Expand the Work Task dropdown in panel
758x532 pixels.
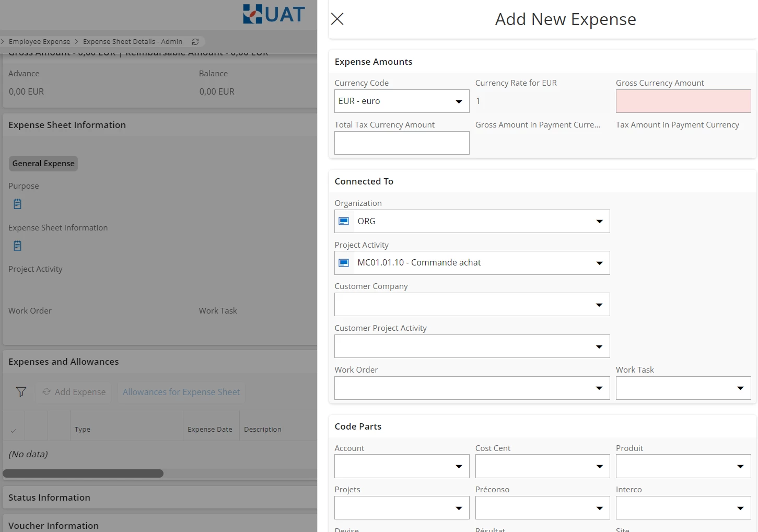pyautogui.click(x=740, y=388)
